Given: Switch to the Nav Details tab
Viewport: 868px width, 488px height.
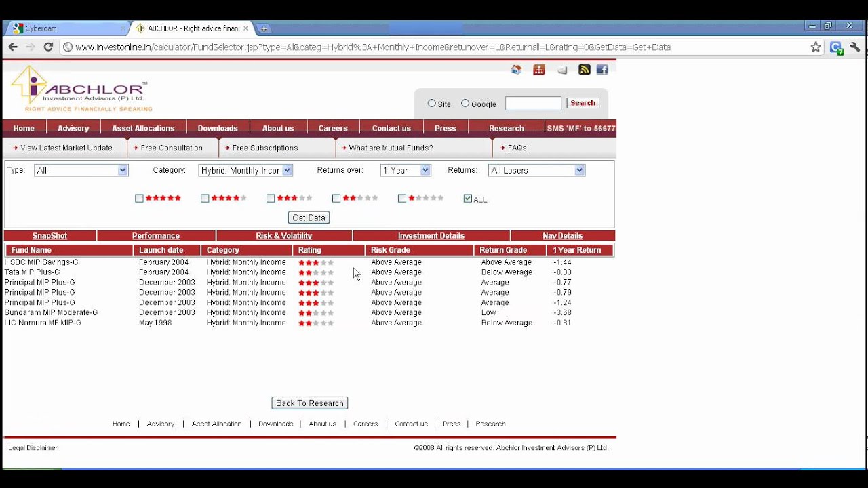Looking at the screenshot, I should [563, 236].
